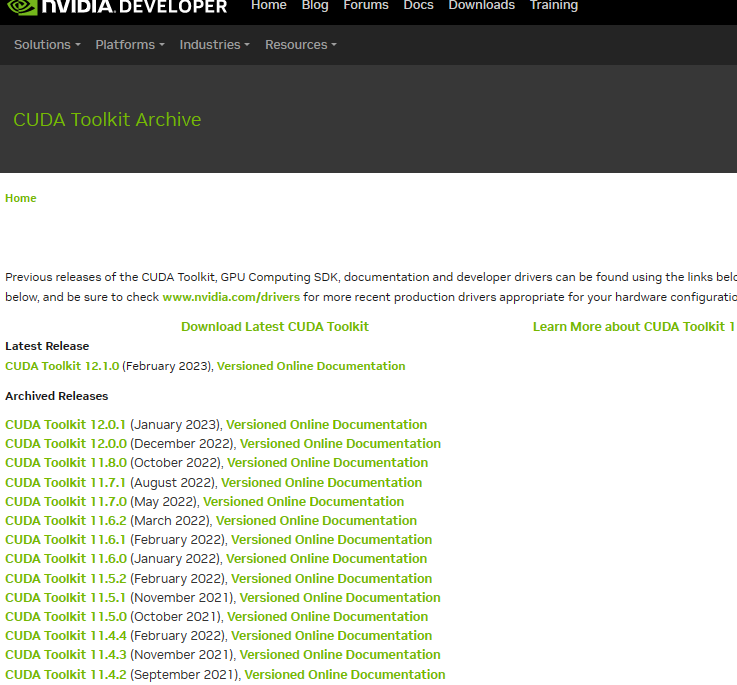The height and width of the screenshot is (685, 737).
Task: Click the (December 2022) release date text
Action: point(181,443)
